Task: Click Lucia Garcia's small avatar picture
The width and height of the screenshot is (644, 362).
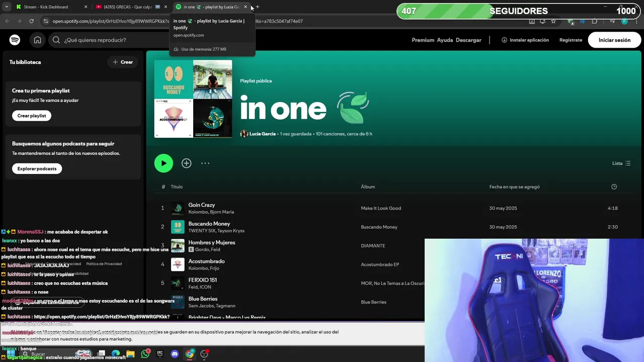Action: [x=244, y=134]
